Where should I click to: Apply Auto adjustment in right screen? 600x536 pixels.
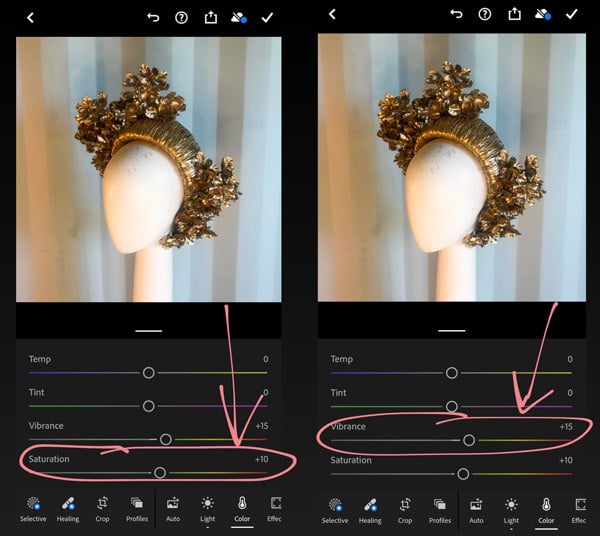(x=476, y=511)
